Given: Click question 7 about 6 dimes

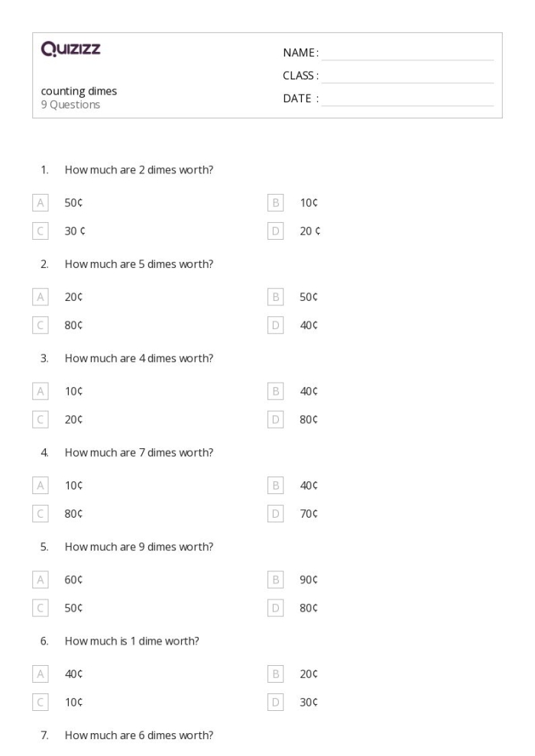Looking at the screenshot, I should point(139,735).
